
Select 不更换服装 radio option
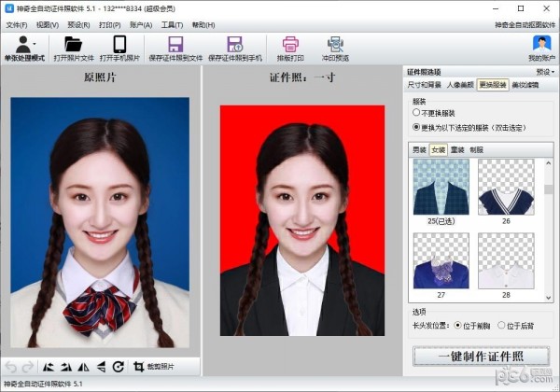(416, 112)
